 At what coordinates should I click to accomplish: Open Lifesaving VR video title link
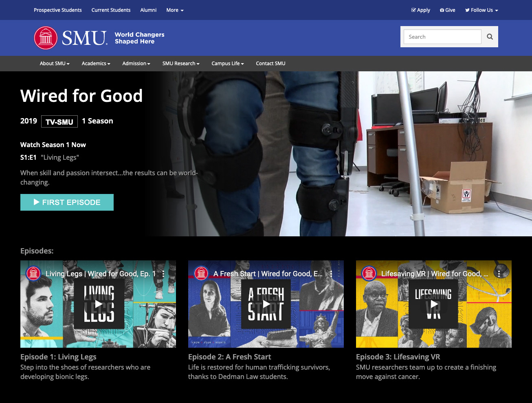point(435,274)
